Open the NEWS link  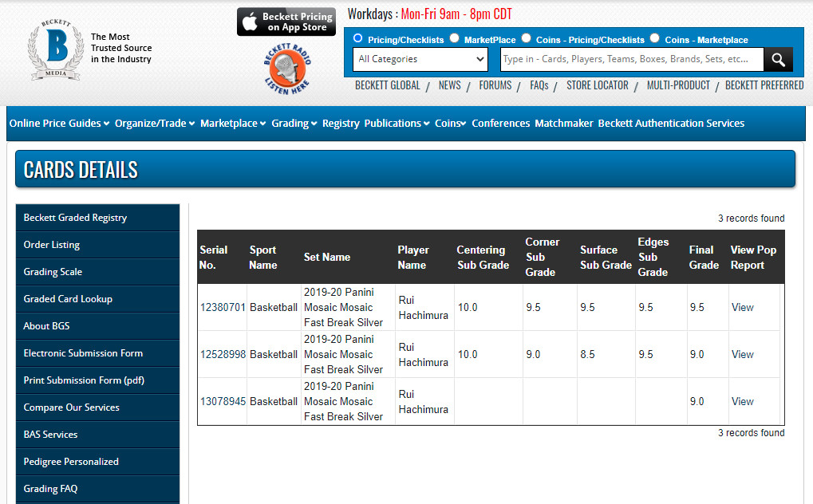449,85
